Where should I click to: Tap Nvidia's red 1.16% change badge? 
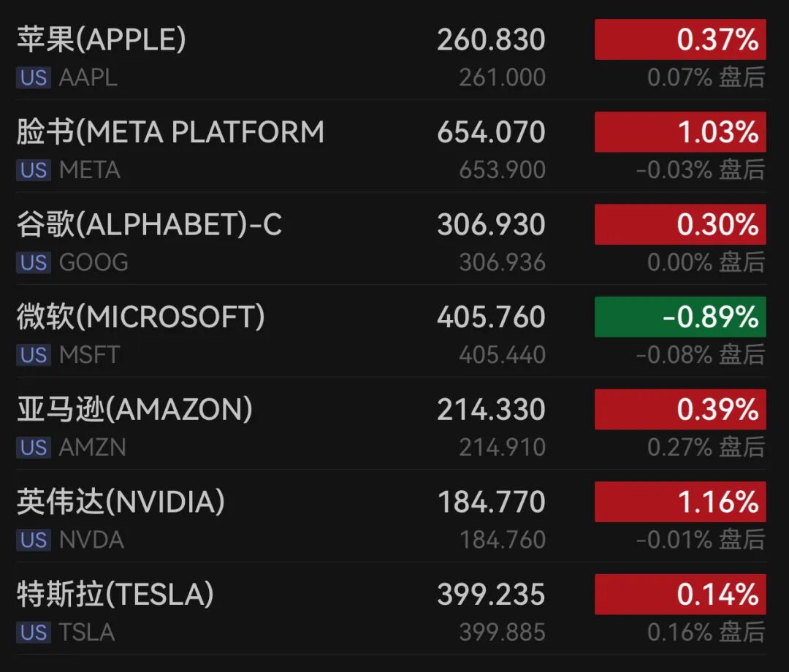679,502
